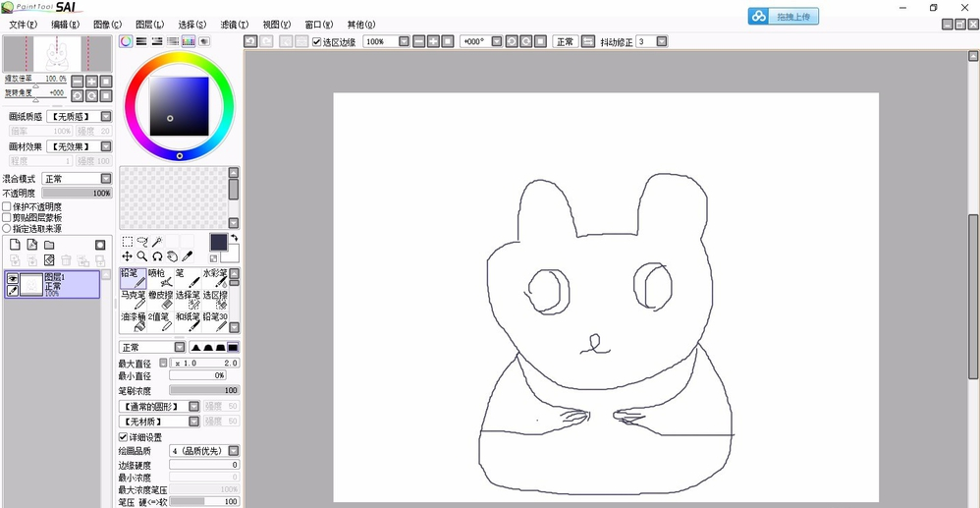Hide 图层1 using the eye icon

(13, 279)
